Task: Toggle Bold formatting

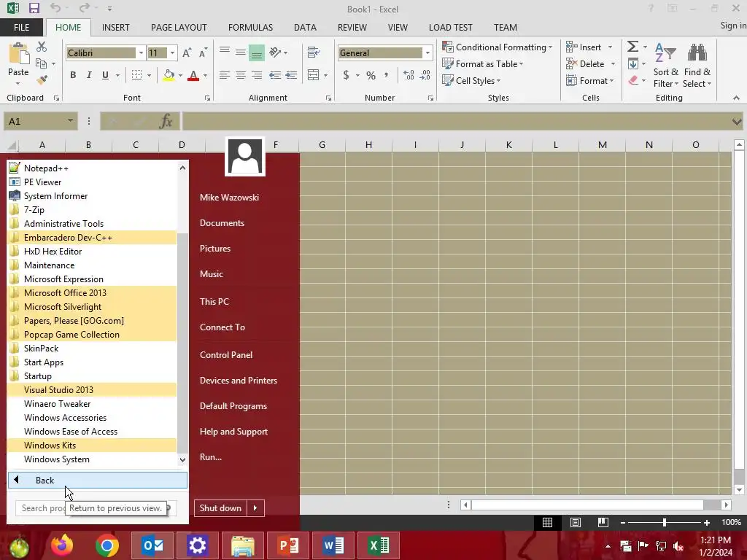Action: point(73,75)
